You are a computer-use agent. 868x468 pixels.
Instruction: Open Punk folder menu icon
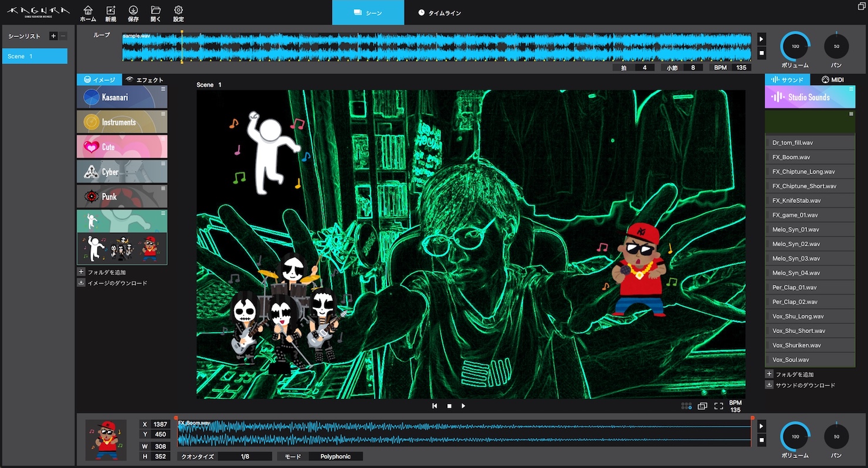click(x=163, y=188)
